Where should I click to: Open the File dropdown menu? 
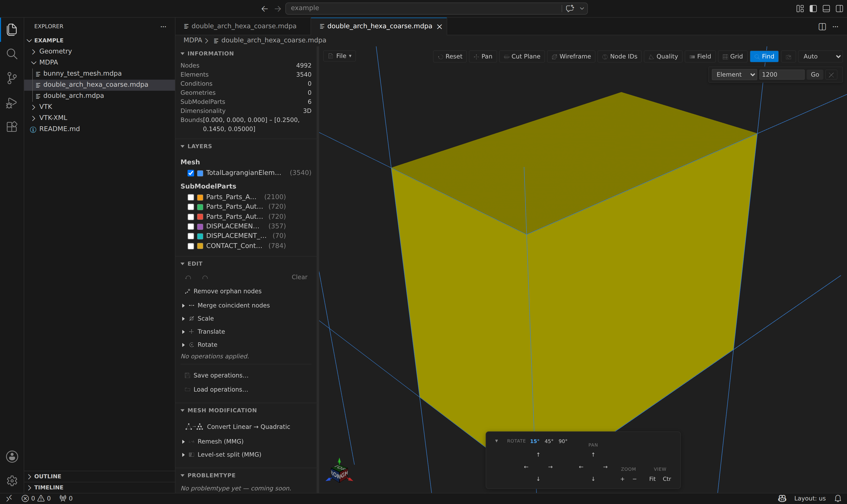coord(339,56)
